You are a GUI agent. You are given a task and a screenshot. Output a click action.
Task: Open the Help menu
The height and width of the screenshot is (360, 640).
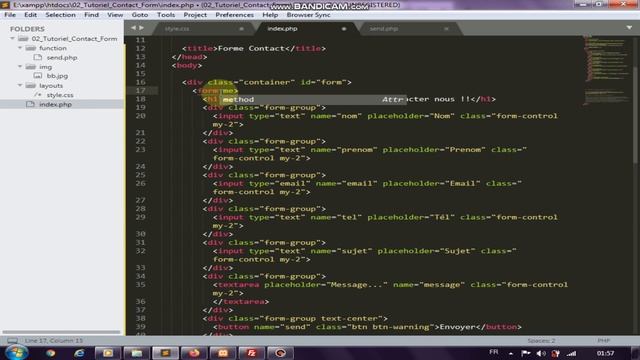coord(270,15)
